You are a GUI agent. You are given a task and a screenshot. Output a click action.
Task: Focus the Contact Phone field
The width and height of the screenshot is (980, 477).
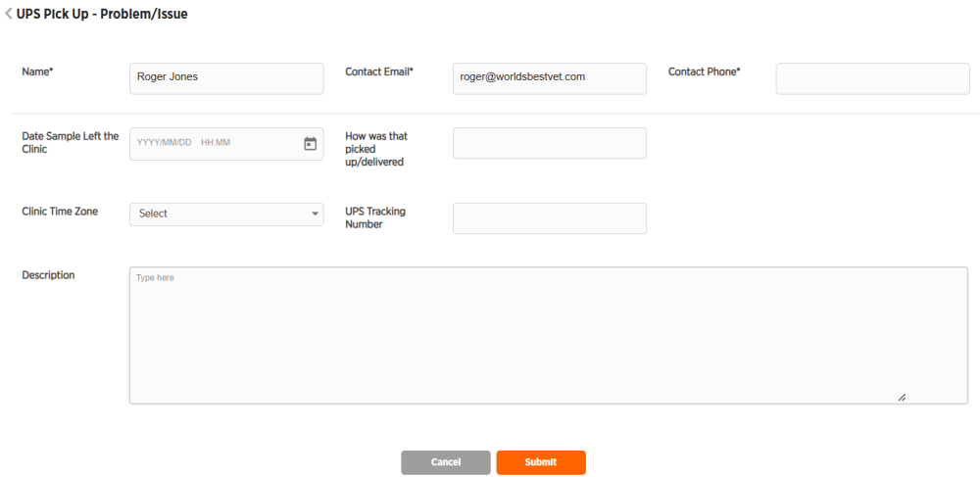click(x=872, y=78)
